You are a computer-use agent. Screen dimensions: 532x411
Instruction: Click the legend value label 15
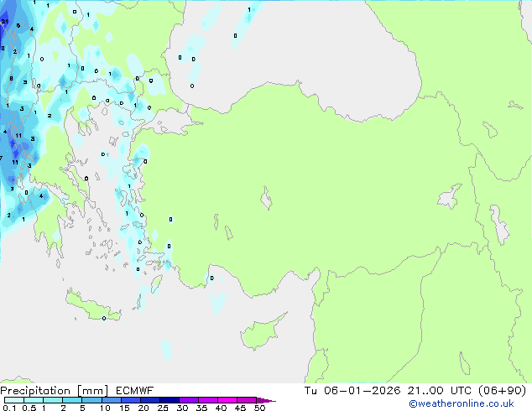123,408
